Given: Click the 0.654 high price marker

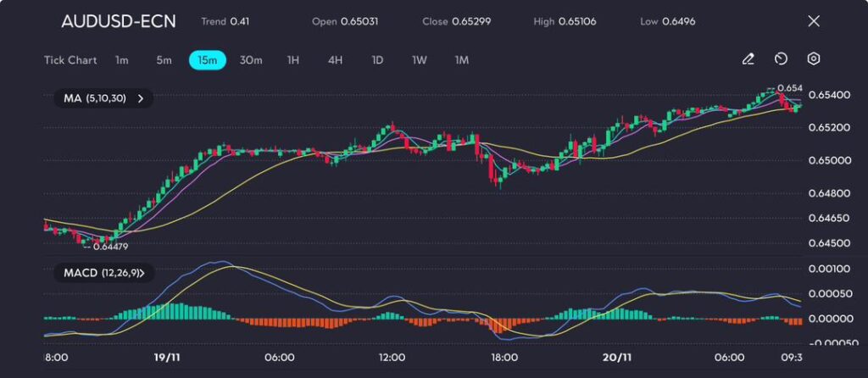Looking at the screenshot, I should [788, 88].
